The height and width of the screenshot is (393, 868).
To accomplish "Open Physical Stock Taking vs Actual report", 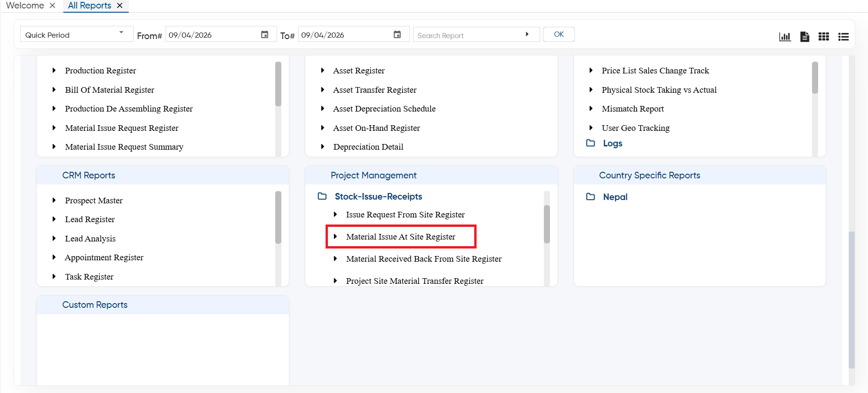I will (x=659, y=90).
